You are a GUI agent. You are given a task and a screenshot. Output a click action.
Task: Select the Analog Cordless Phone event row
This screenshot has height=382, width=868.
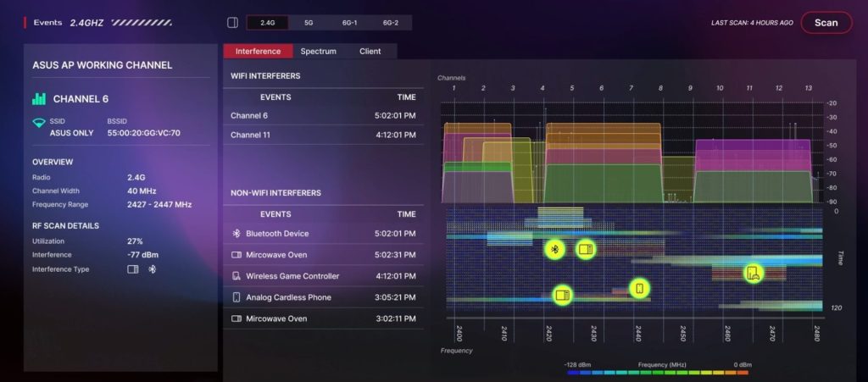pos(322,297)
